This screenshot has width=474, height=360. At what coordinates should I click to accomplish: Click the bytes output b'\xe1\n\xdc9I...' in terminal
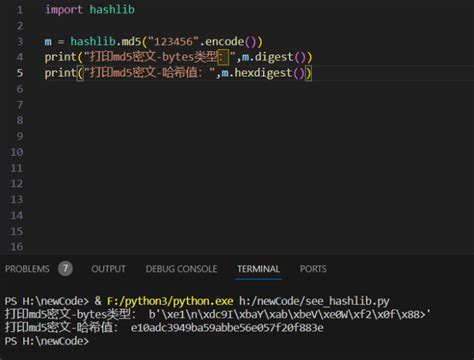point(290,314)
